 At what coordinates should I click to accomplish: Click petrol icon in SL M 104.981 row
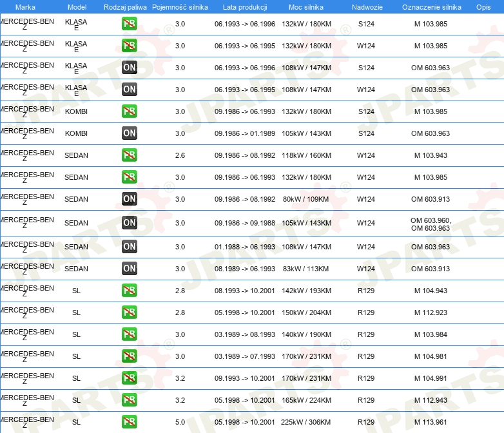(x=129, y=356)
